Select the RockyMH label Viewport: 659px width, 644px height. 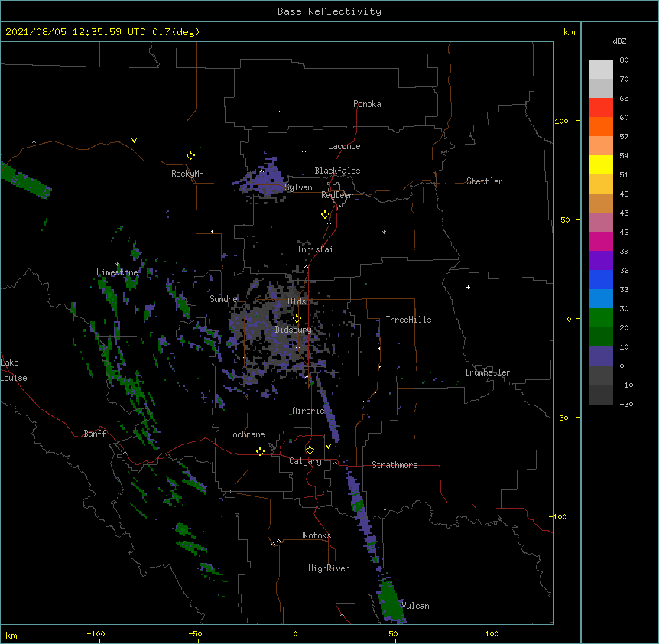point(187,174)
